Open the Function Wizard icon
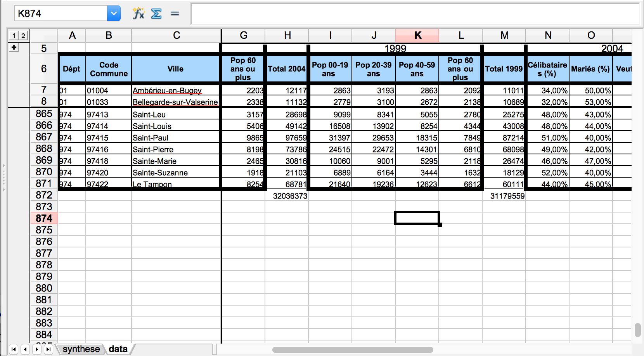The width and height of the screenshot is (644, 356). click(x=138, y=14)
